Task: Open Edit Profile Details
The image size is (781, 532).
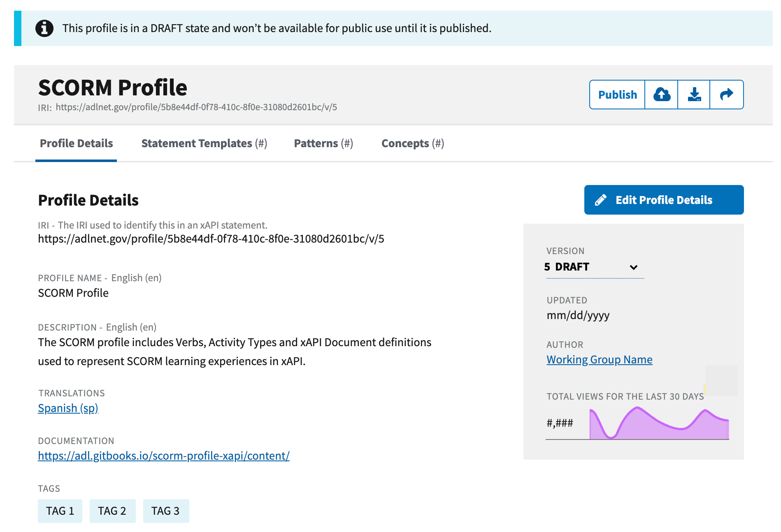Action: click(663, 200)
